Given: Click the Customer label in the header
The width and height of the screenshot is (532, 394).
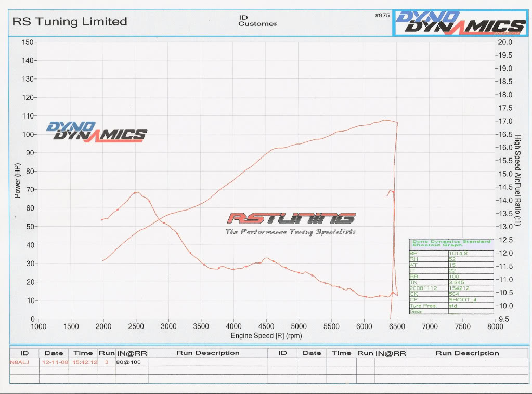Looking at the screenshot, I should click(x=257, y=24).
